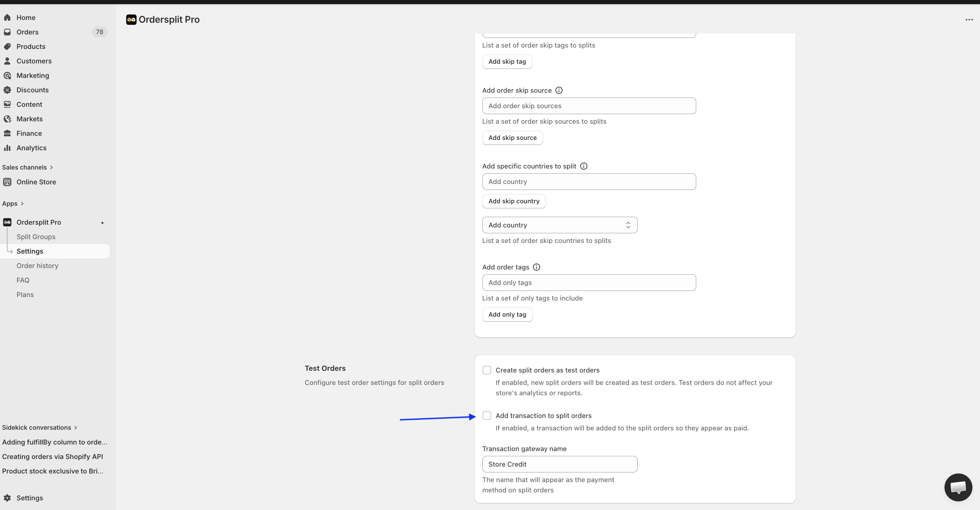Click the Discounts badge icon in the sidebar

[7, 90]
